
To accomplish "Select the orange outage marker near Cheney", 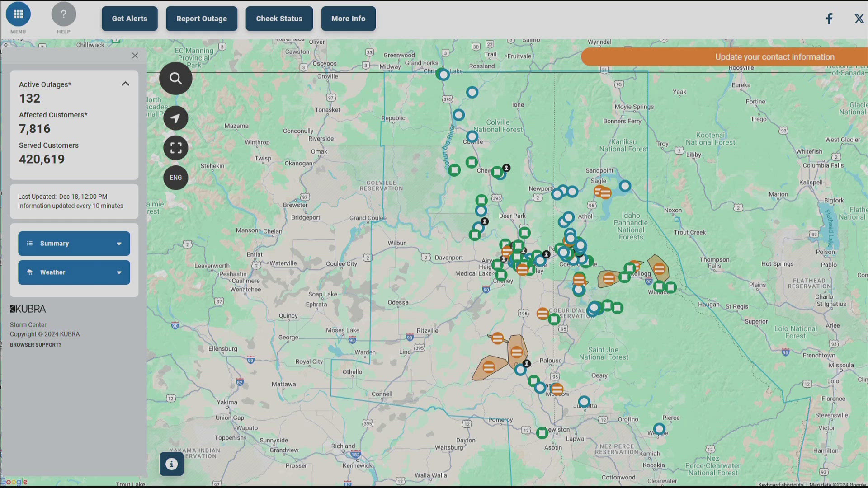I will coord(523,270).
